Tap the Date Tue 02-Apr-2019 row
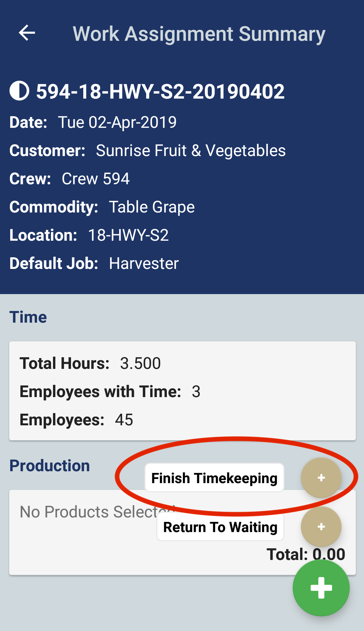 pyautogui.click(x=93, y=122)
